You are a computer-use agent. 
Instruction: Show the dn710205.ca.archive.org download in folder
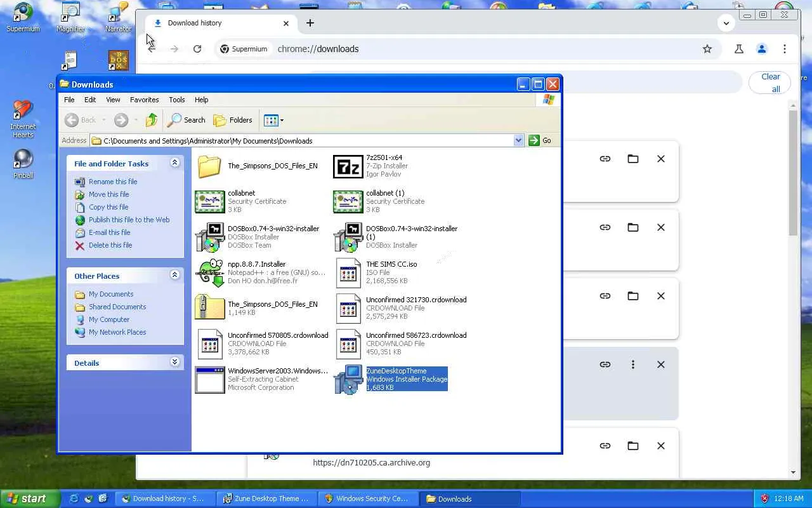coord(633,446)
